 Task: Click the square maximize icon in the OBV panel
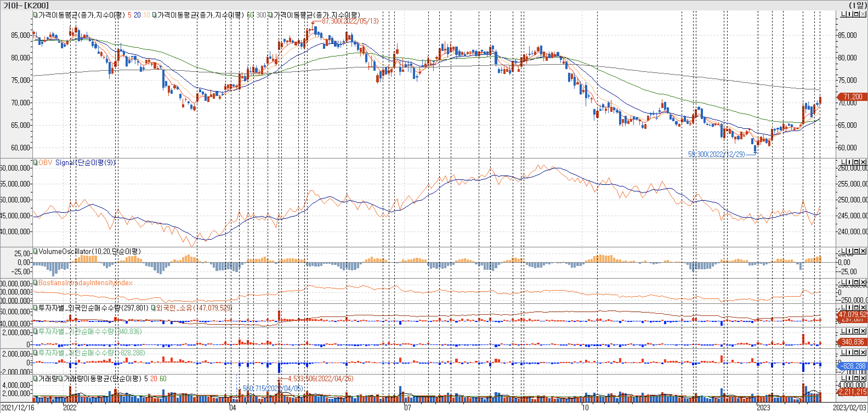click(x=856, y=162)
